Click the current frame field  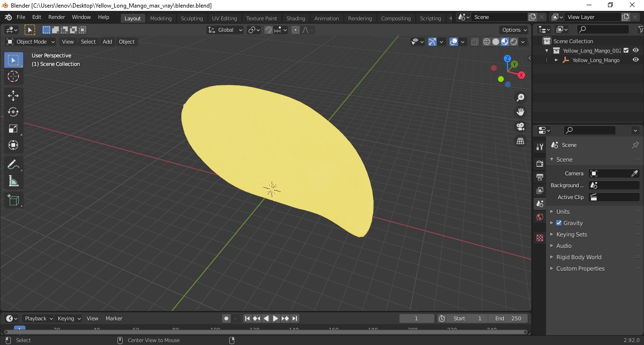point(417,318)
